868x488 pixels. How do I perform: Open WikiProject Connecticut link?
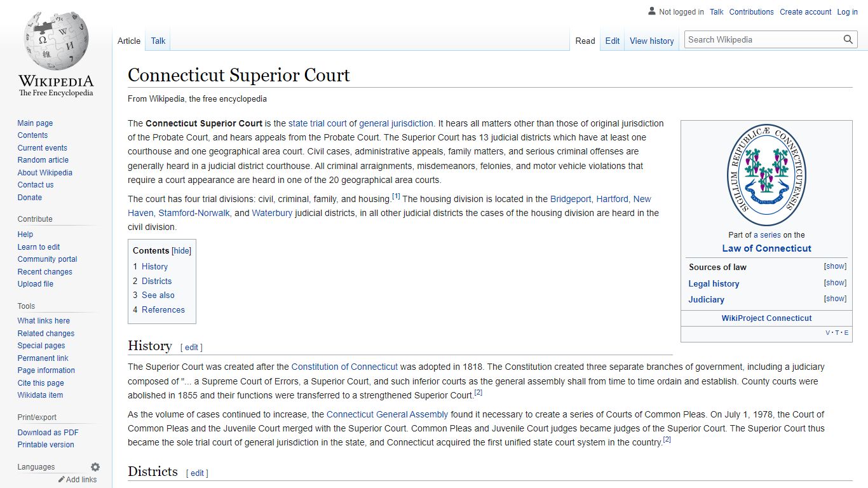[766, 318]
